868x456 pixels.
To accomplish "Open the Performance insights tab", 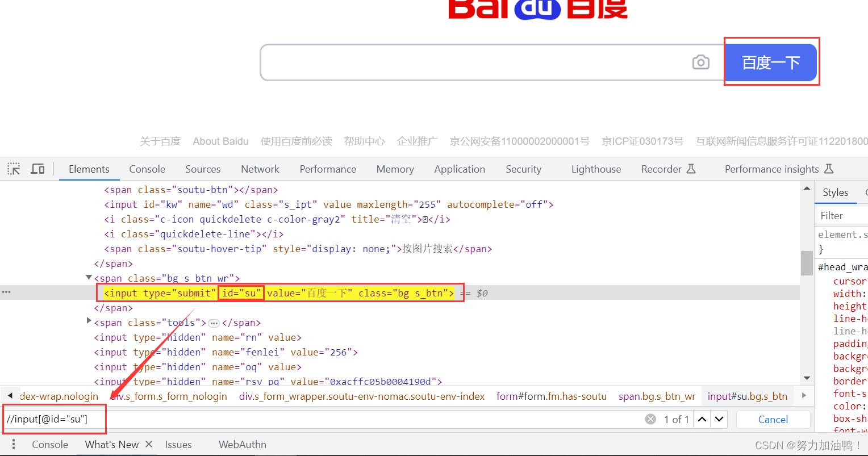I will [x=779, y=169].
